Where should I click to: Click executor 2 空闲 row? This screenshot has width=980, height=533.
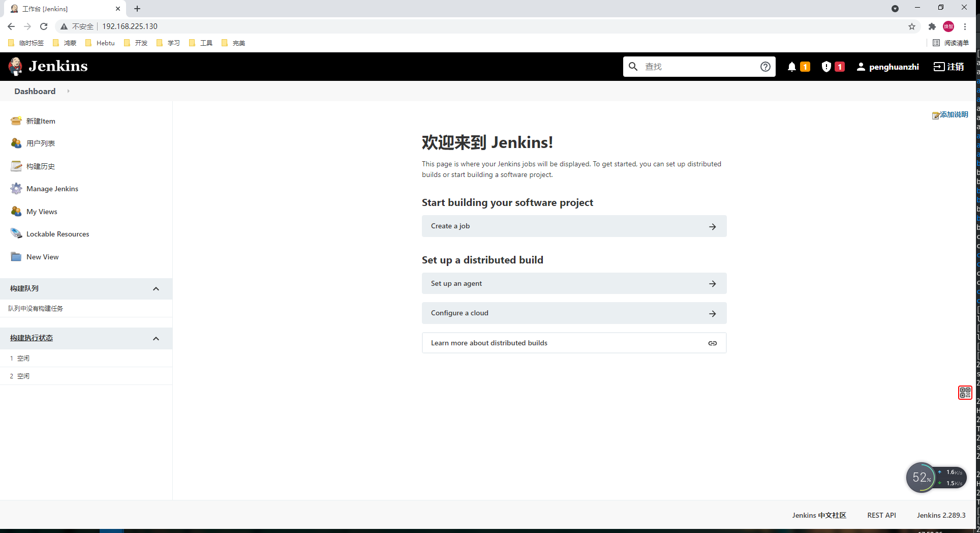86,376
